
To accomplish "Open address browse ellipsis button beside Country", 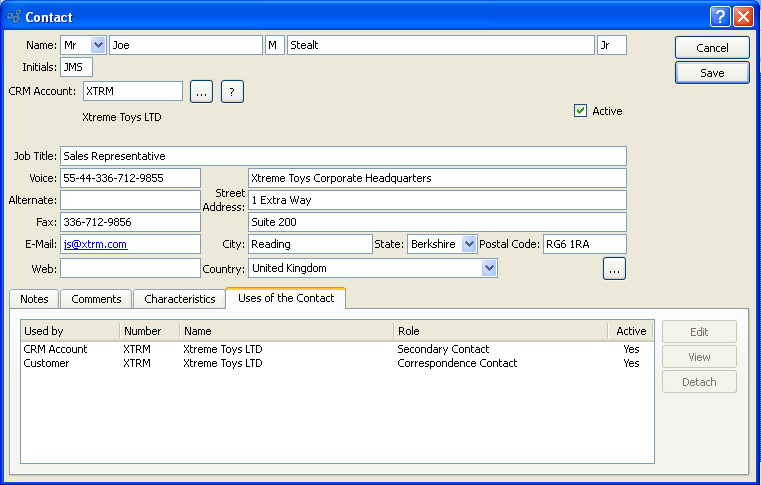I will [x=614, y=268].
